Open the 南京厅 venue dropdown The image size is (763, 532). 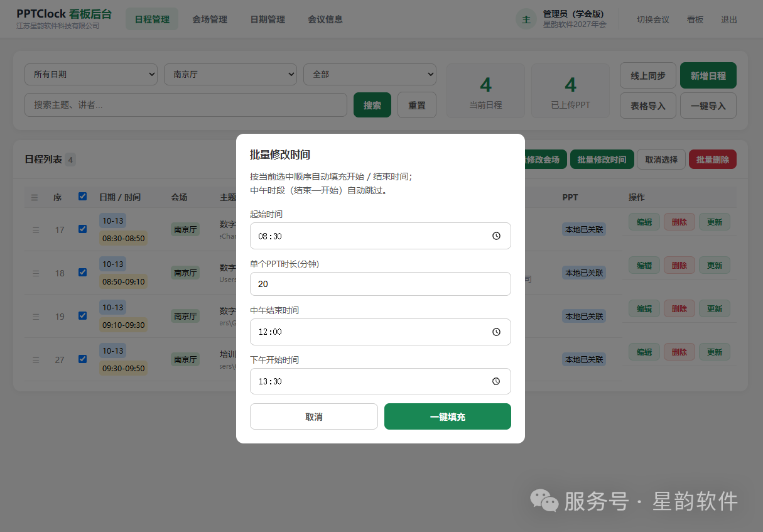(x=230, y=74)
